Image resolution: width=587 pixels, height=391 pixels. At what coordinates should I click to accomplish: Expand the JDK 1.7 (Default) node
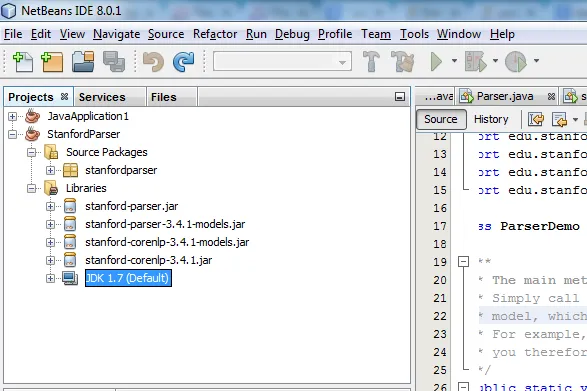[x=51, y=278]
